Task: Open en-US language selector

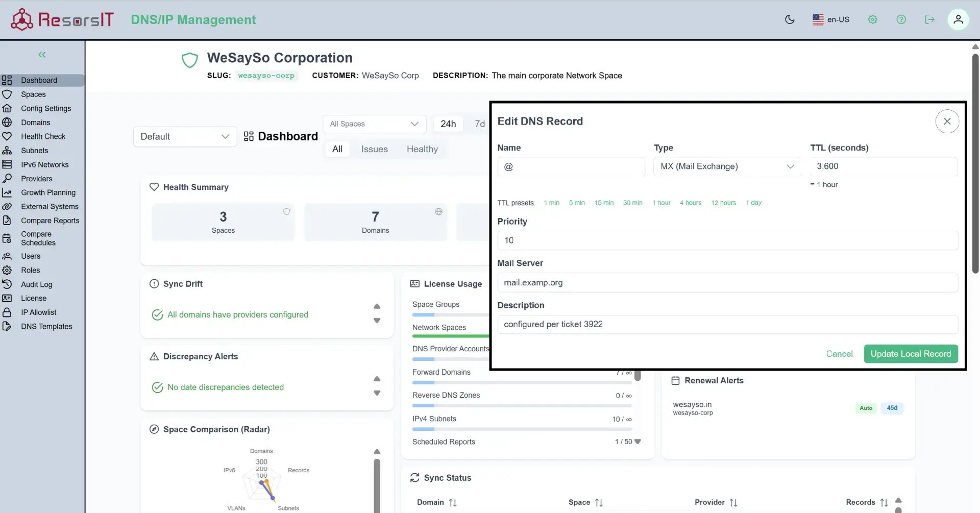Action: [x=831, y=19]
